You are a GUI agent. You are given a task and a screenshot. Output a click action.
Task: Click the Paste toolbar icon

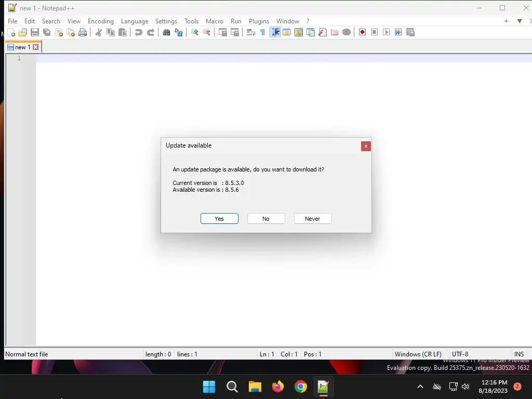pos(123,32)
